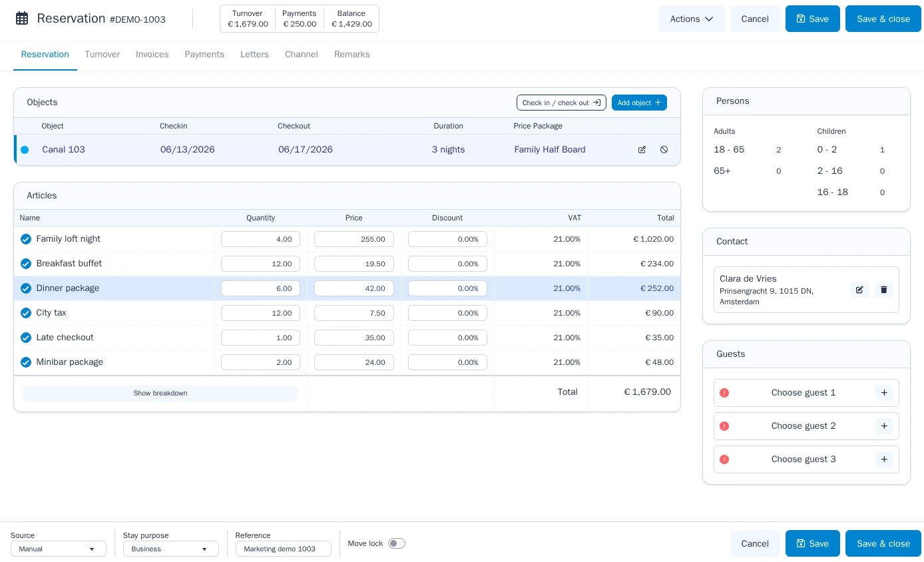This screenshot has width=924, height=562.
Task: Edit the Canal 103 object
Action: tap(642, 150)
